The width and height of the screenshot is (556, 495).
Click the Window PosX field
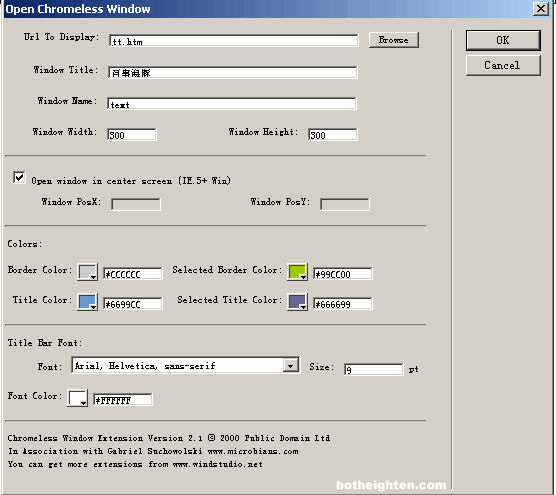point(135,204)
